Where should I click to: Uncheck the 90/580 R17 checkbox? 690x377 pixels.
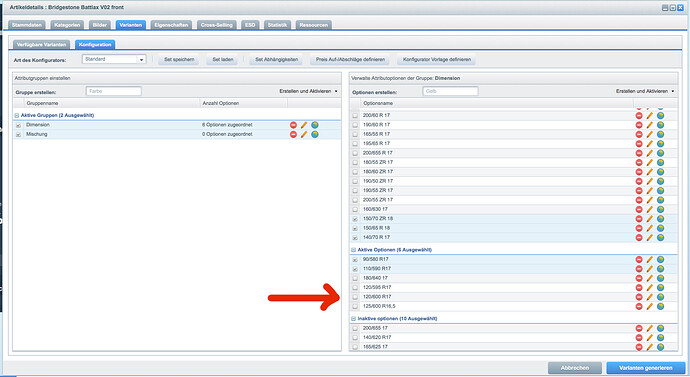pyautogui.click(x=355, y=260)
